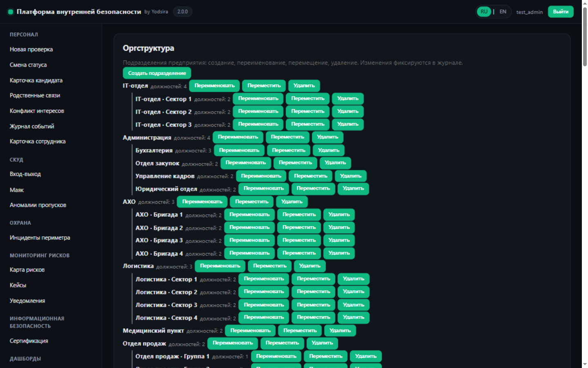Go to Вход-выход page
Image resolution: width=588 pixels, height=368 pixels.
coord(25,174)
